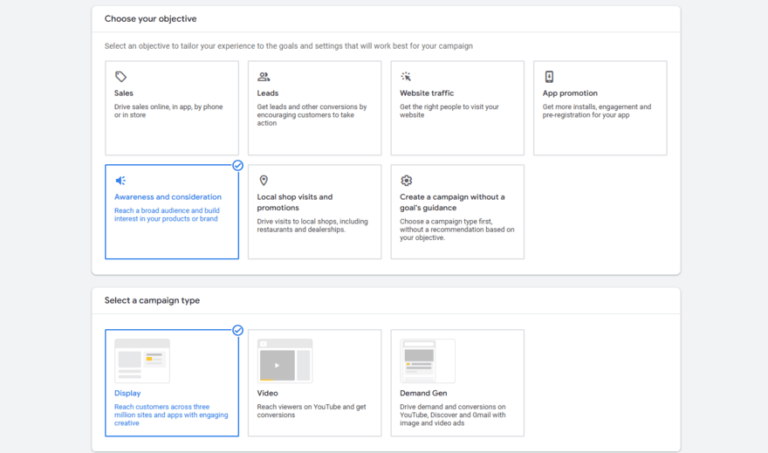Image resolution: width=768 pixels, height=453 pixels.
Task: Pick the App promotion objective title
Action: pos(570,93)
